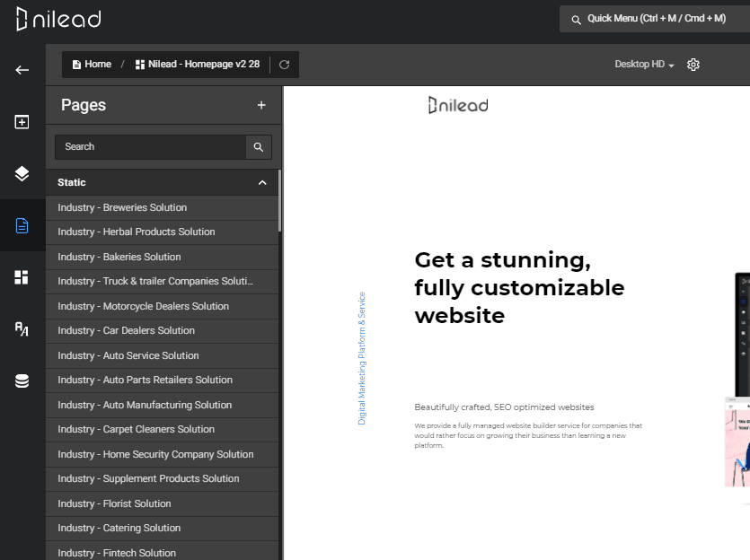The image size is (750, 560).
Task: Add a new page with plus icon
Action: click(261, 105)
